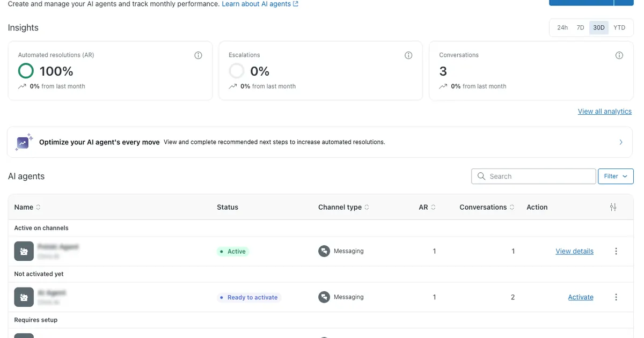Click the Ready to activate badge
644x338 pixels.
(249, 297)
